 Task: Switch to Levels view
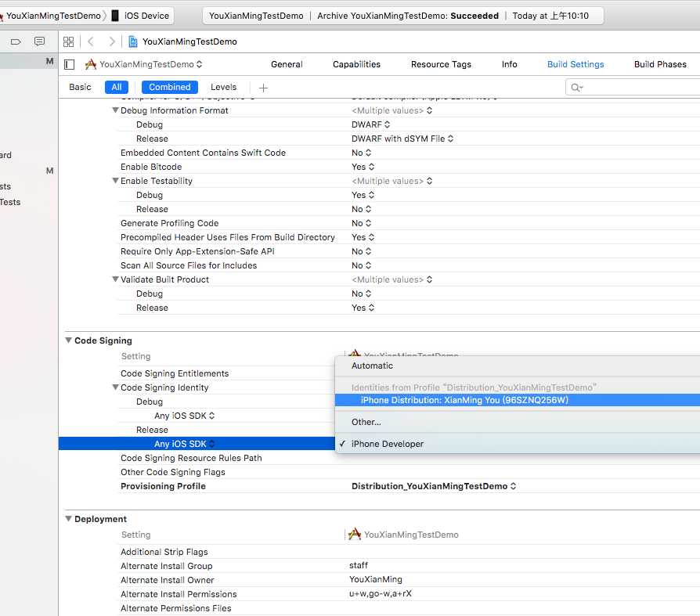click(224, 87)
